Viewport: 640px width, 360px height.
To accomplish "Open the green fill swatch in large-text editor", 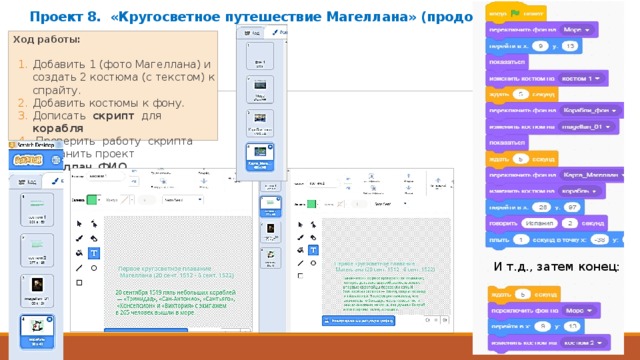I will [x=92, y=200].
